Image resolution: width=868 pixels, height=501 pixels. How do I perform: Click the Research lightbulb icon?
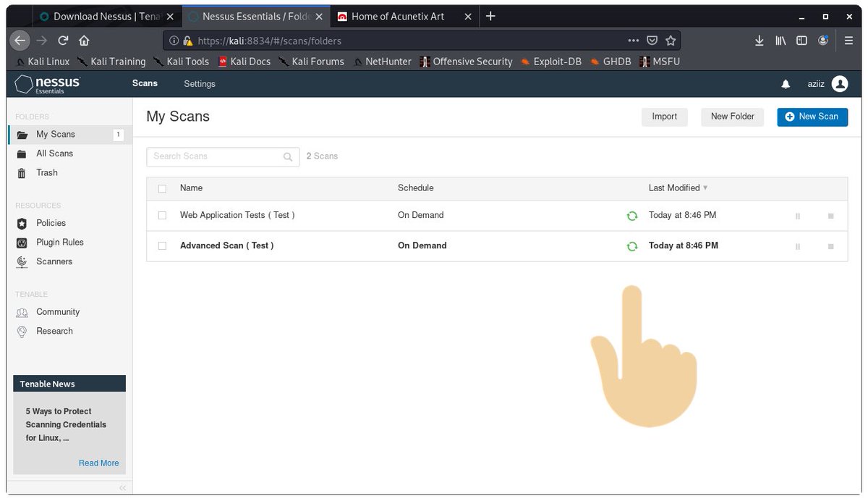coord(22,332)
